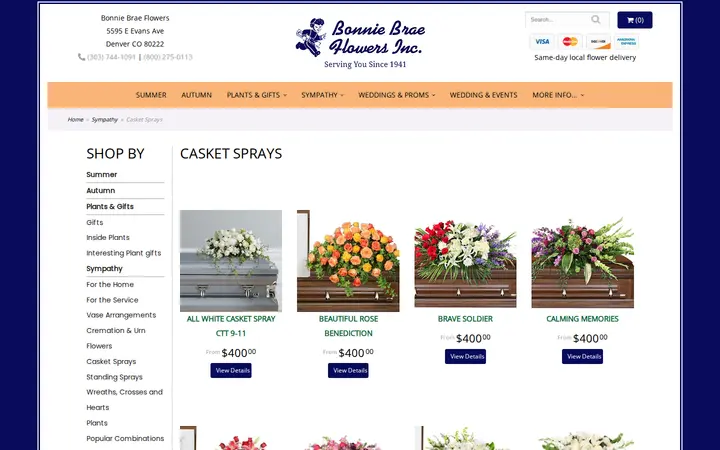Go to Home in the breadcrumb
Image resolution: width=720 pixels, height=450 pixels.
(75, 119)
